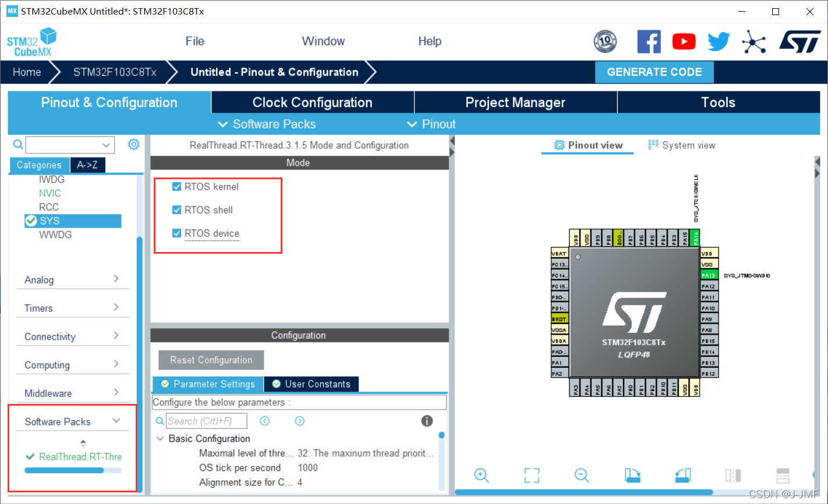Click the GENERATE CODE button

654,72
